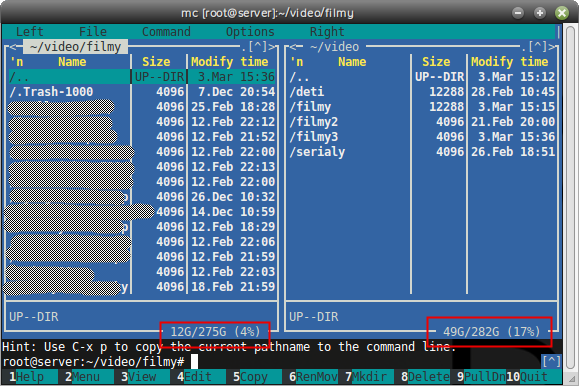
Task: Click 7 Mkdir function key
Action: coord(370,377)
